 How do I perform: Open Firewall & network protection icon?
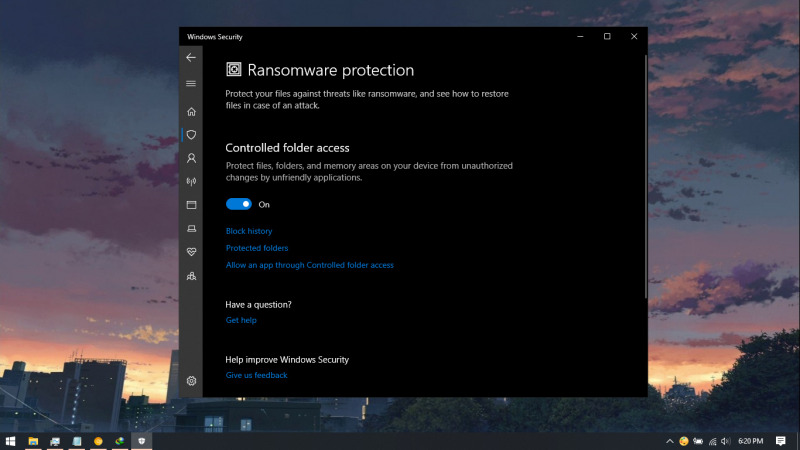click(x=191, y=182)
